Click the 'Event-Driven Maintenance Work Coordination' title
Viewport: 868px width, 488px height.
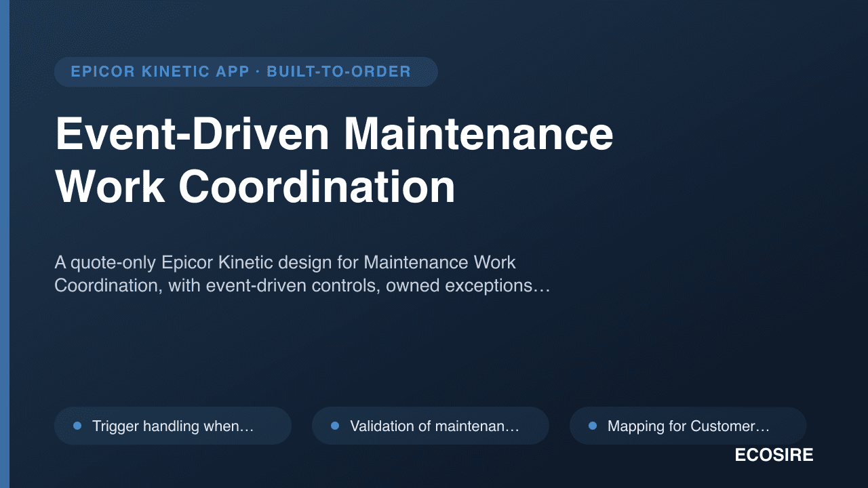(x=334, y=161)
